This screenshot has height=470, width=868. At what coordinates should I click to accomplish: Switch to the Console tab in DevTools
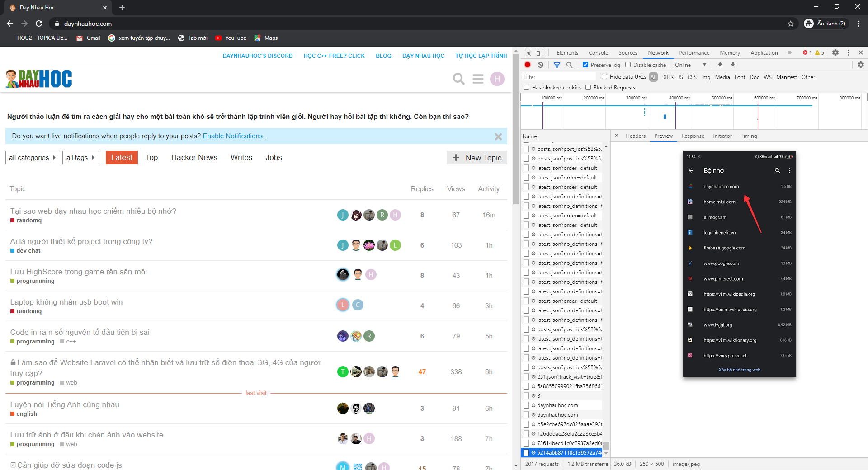598,52
